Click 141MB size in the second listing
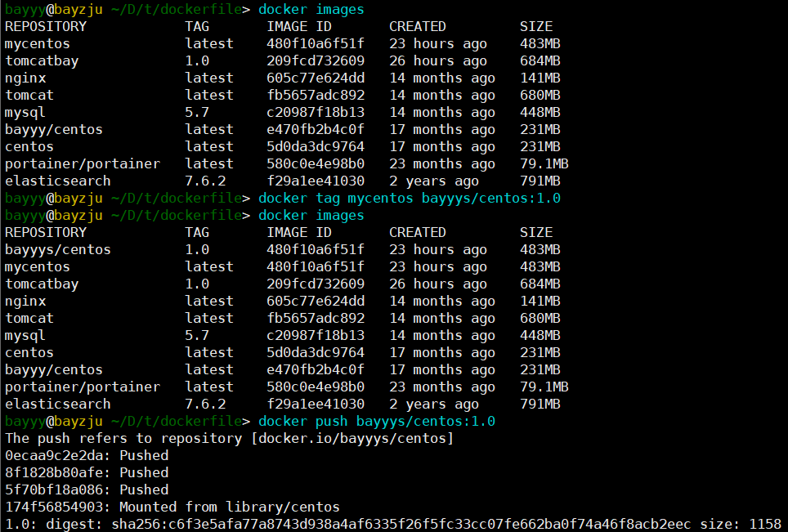The width and height of the screenshot is (788, 532). [540, 301]
